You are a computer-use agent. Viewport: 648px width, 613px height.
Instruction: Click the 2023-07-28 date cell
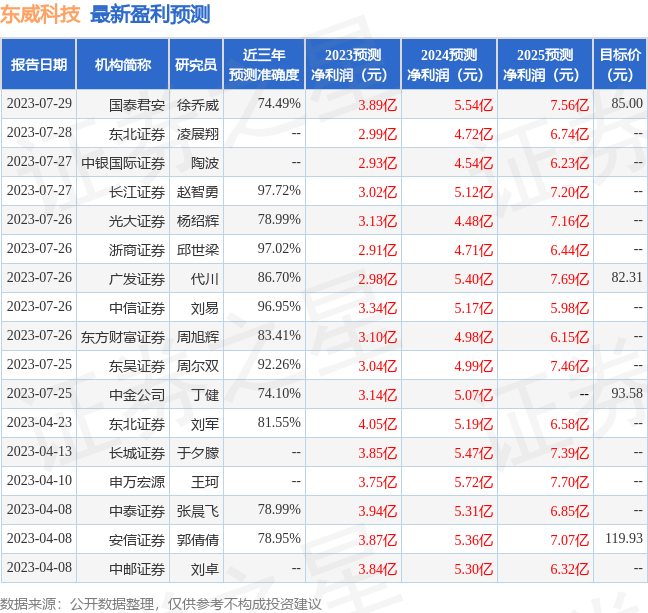(x=39, y=133)
